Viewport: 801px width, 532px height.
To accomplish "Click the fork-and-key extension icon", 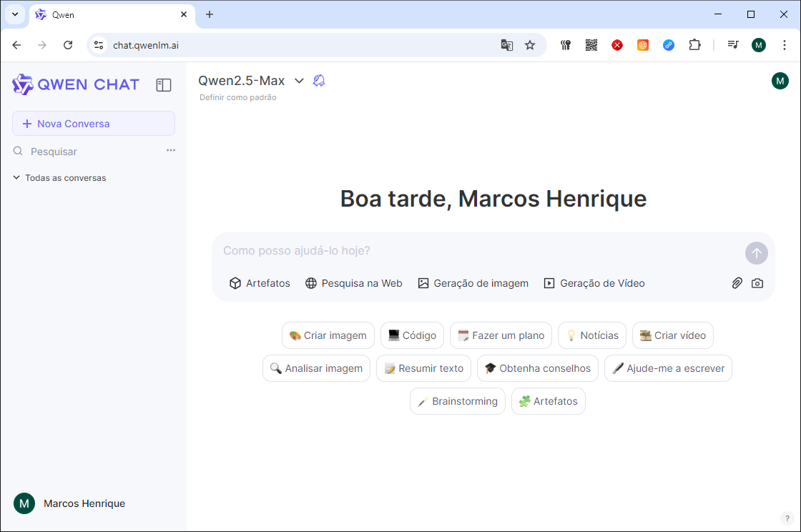I will point(566,45).
